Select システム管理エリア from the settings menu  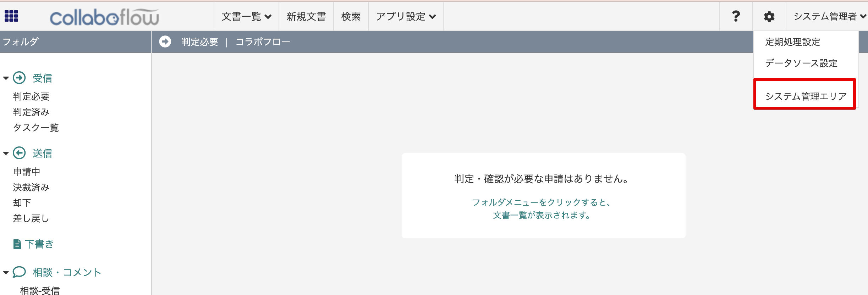[806, 96]
